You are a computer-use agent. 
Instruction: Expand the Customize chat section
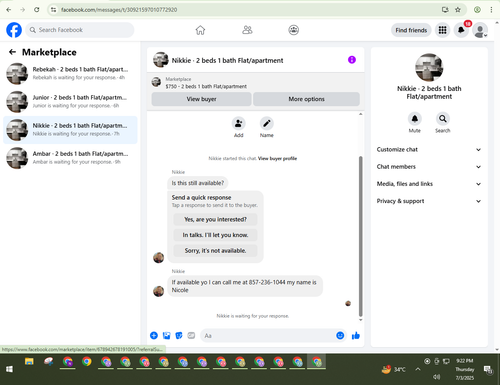point(429,150)
